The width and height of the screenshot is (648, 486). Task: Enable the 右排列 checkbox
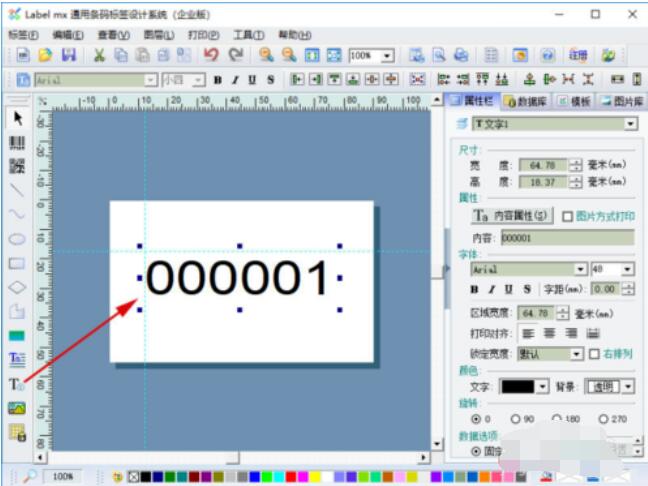[x=594, y=354]
